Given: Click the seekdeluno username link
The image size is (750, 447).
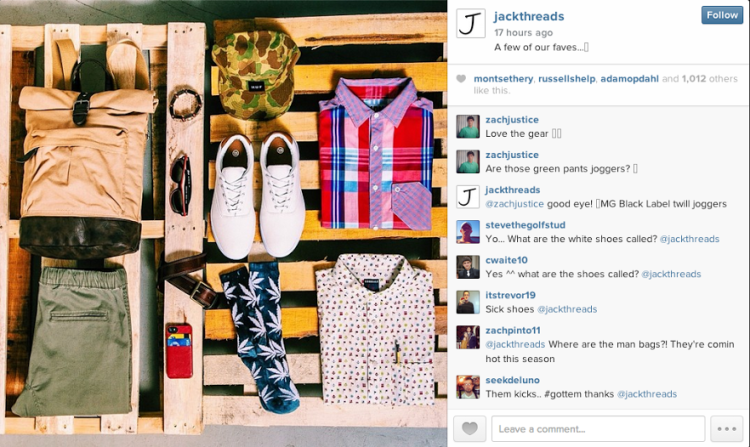Looking at the screenshot, I should [512, 380].
